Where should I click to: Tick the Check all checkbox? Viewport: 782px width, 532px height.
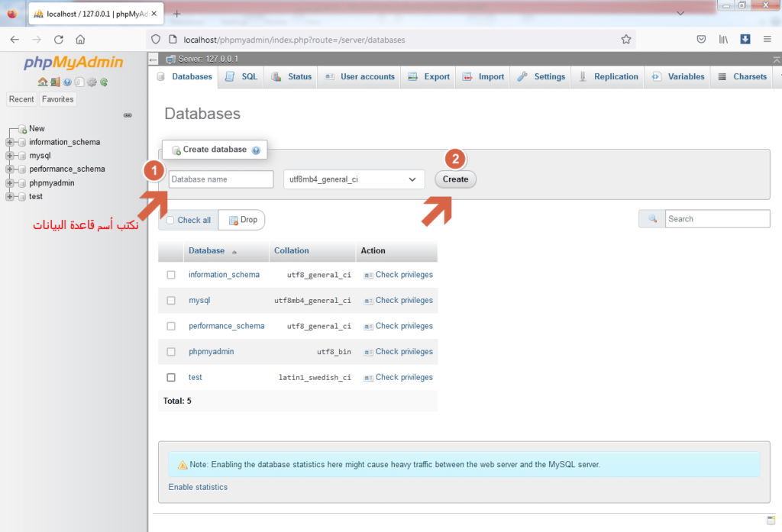coord(170,220)
